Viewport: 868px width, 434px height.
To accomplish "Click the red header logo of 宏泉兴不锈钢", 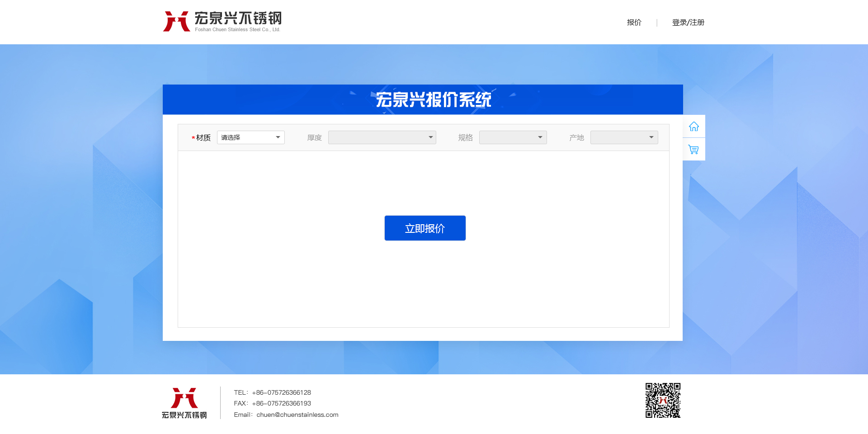I will (222, 22).
